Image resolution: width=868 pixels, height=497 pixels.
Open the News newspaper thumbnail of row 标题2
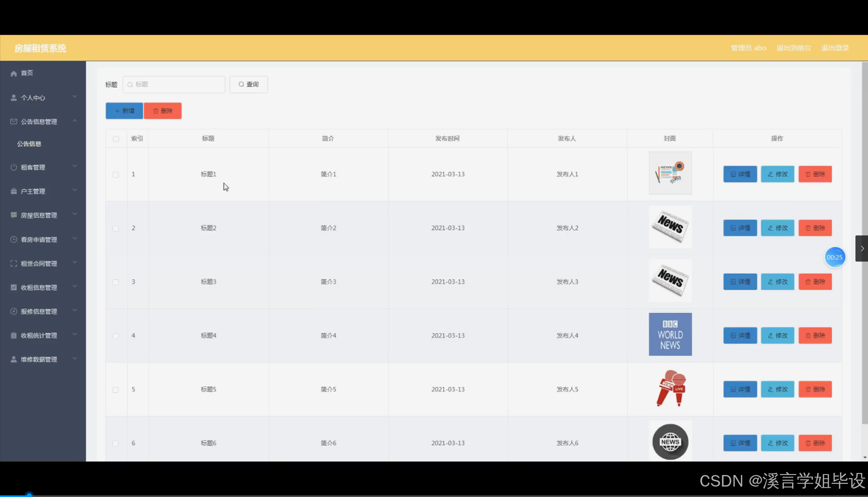pos(670,227)
